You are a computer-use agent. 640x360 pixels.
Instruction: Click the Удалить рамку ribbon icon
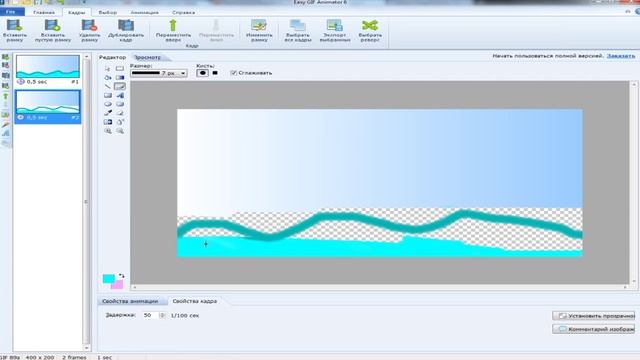tap(89, 26)
